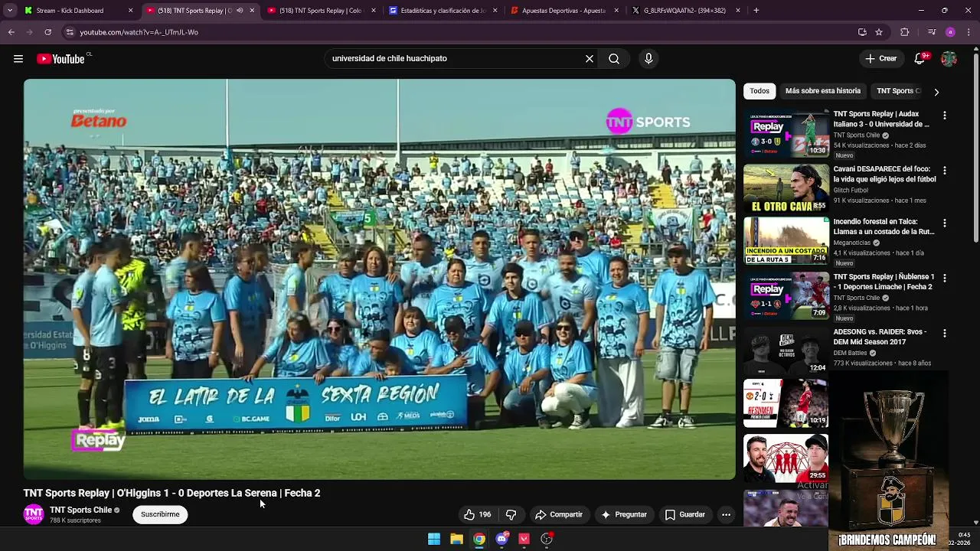Open tab search dropdown arrow
The width and height of the screenshot is (980, 551).
(x=9, y=11)
